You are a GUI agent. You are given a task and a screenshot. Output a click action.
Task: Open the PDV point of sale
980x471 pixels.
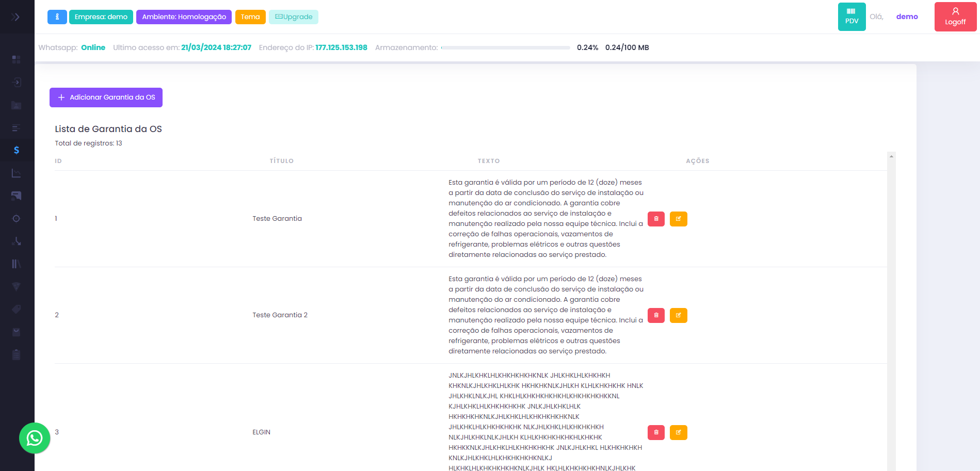click(x=852, y=17)
